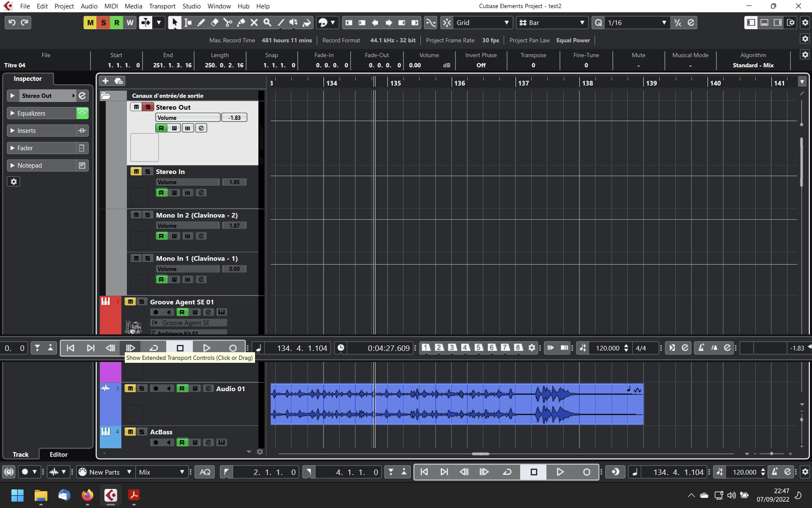Open Stereo Out channel settings e icon
Viewport: 812px width, 508px height.
[82, 96]
